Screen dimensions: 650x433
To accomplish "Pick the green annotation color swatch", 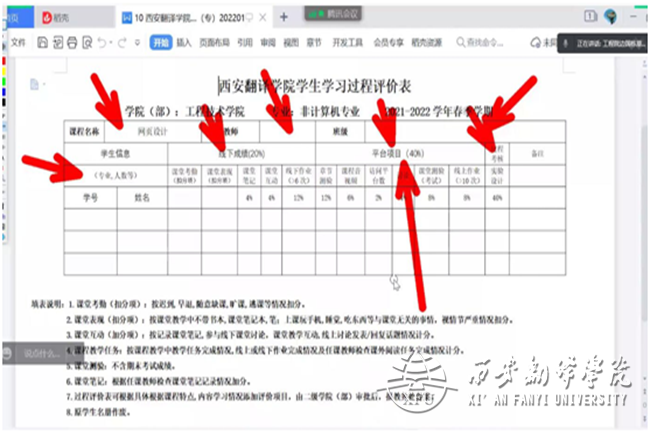I will [4, 81].
